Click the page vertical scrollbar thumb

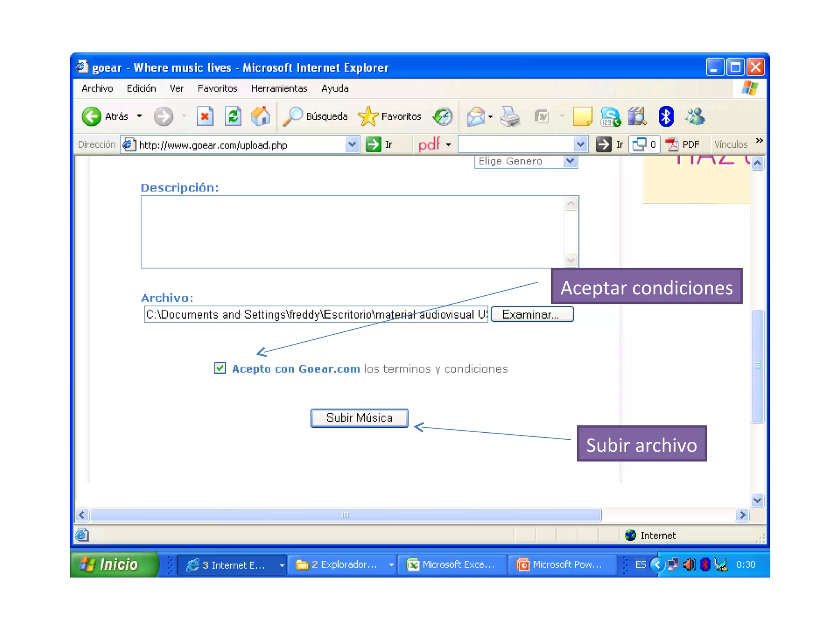pos(758,366)
